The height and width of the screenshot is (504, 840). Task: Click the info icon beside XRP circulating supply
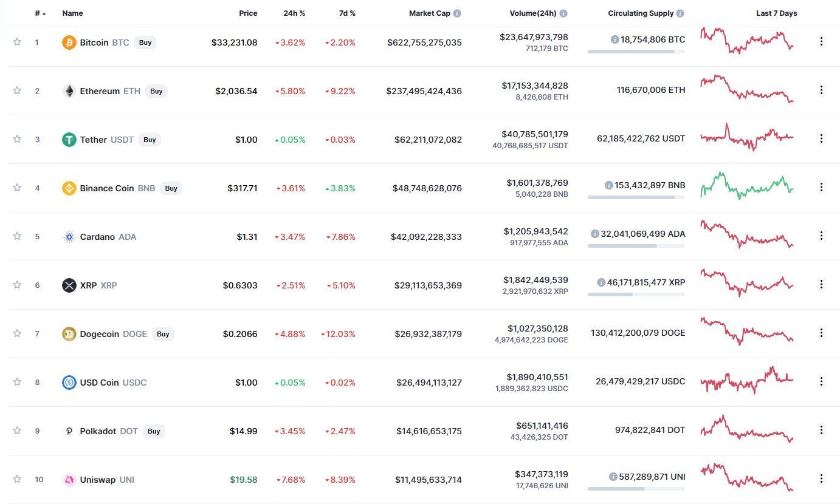[x=601, y=282]
